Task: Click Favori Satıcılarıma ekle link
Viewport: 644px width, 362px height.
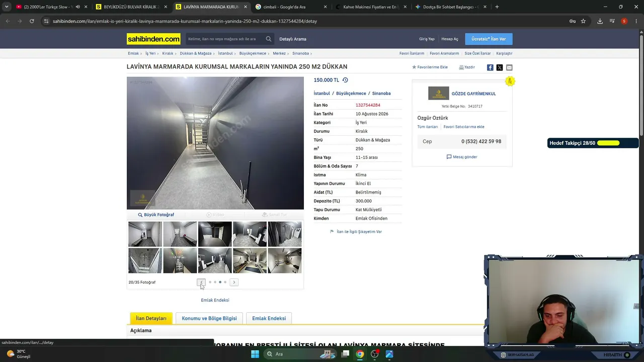Action: pyautogui.click(x=464, y=127)
